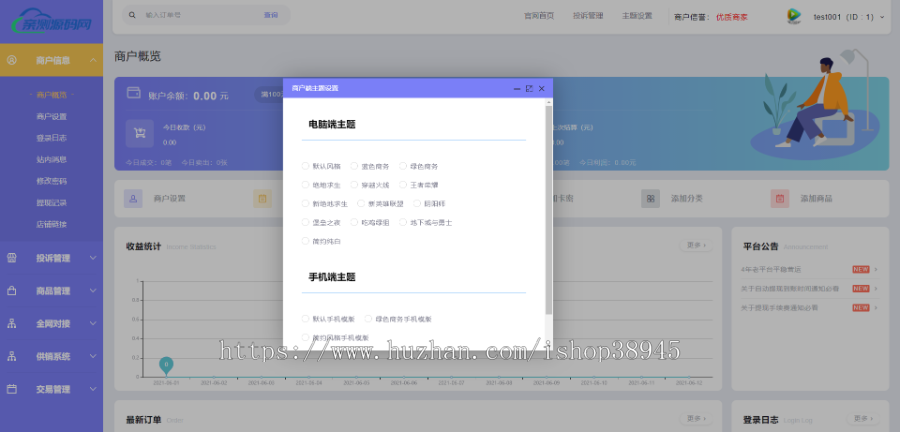Screen dimensions: 900x432
Task: Click the 投诉管理 sidebar icon
Action: pyautogui.click(x=12, y=258)
